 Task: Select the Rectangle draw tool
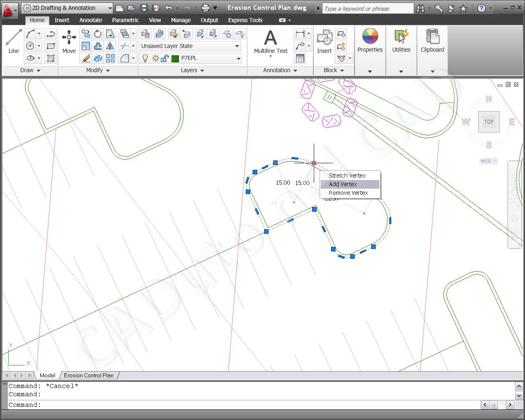(x=51, y=46)
